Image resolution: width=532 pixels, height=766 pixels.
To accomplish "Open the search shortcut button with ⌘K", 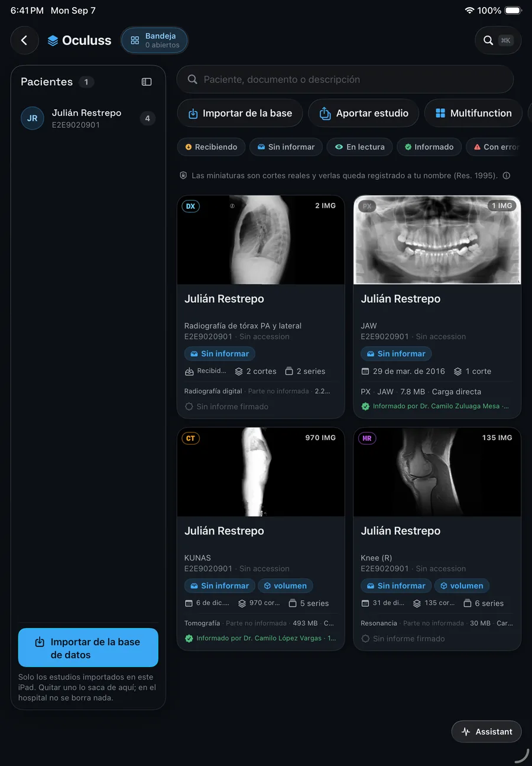I will [498, 40].
